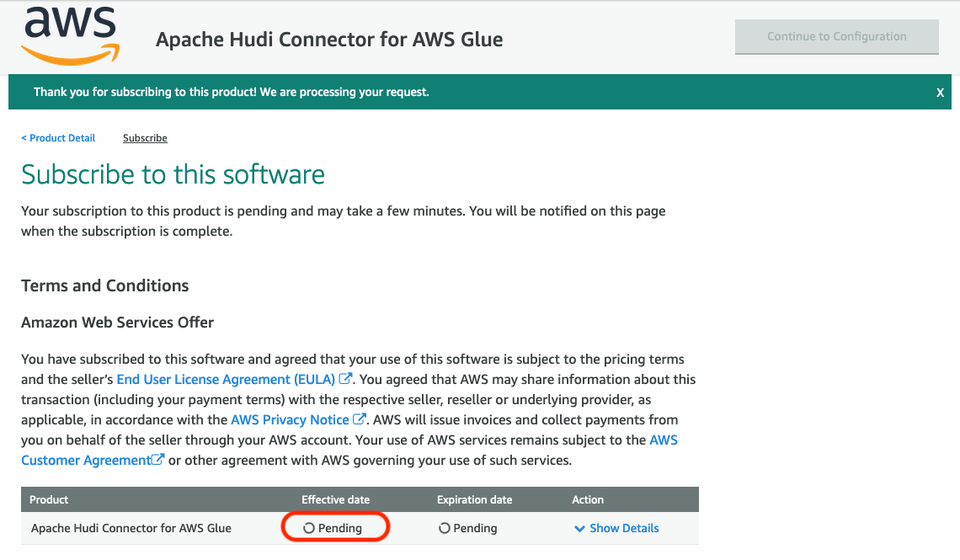Click the Amazon Web Services Offer heading
Image resolution: width=960 pixels, height=560 pixels.
coord(118,323)
